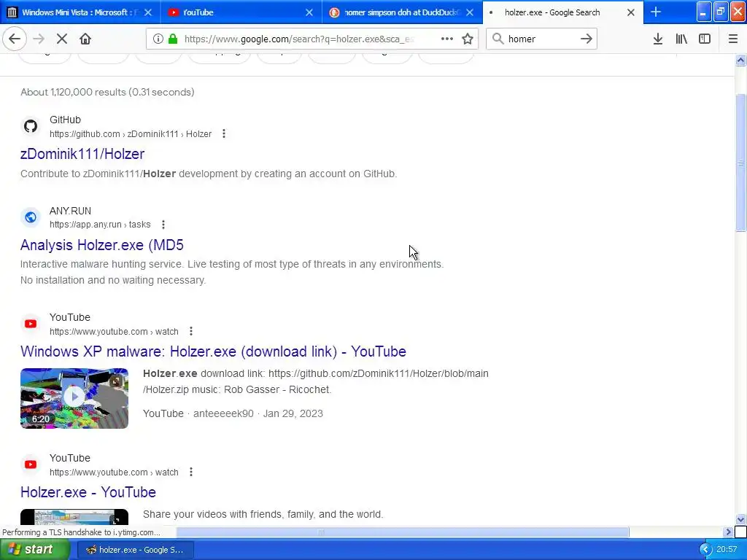Viewport: 747px width, 560px height.
Task: Open the browser Home page
Action: [85, 39]
